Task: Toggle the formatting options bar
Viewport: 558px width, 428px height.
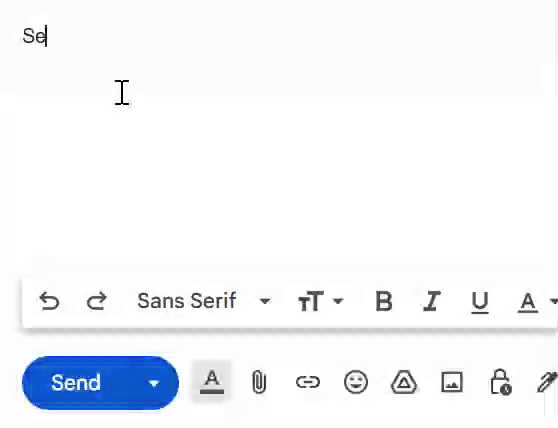Action: tap(212, 381)
